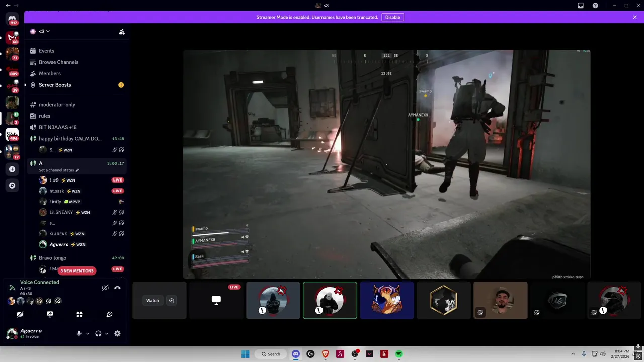The image size is (644, 362).
Task: Open Windows Start menu
Action: 245,354
